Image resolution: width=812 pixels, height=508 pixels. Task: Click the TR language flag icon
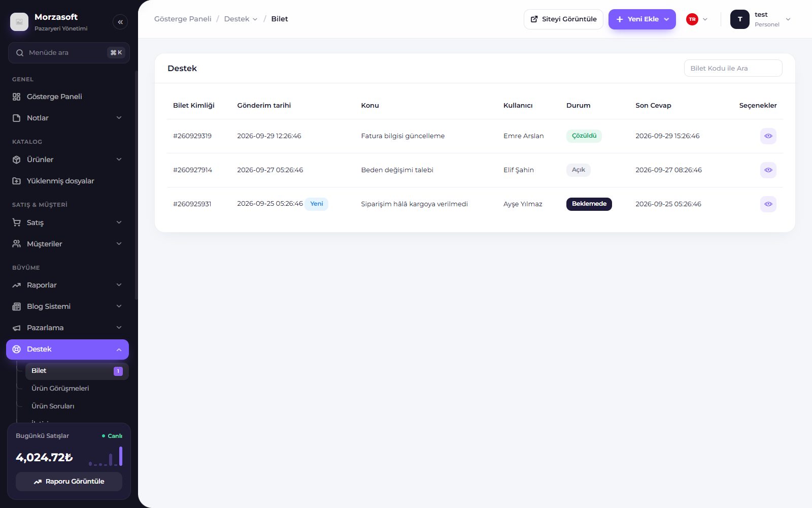pos(692,19)
